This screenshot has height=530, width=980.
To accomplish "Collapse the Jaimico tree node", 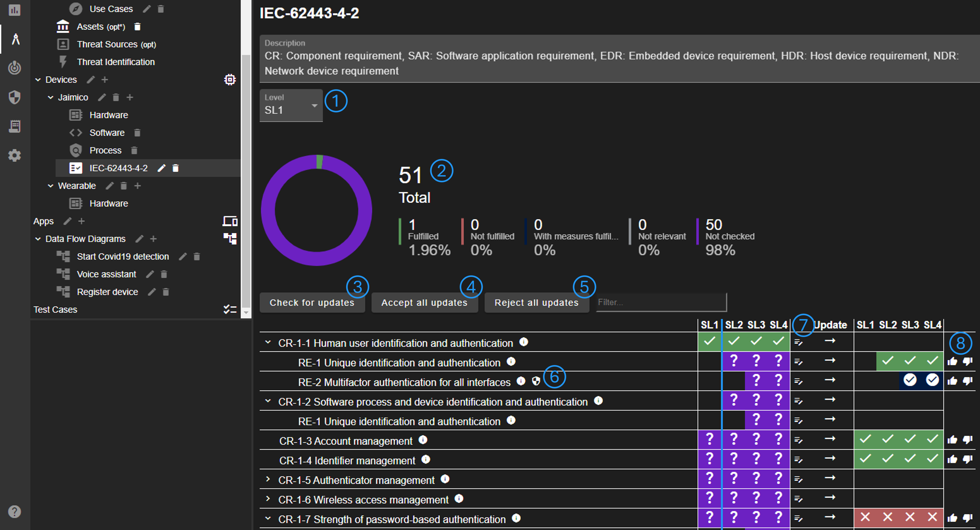I will tap(50, 97).
